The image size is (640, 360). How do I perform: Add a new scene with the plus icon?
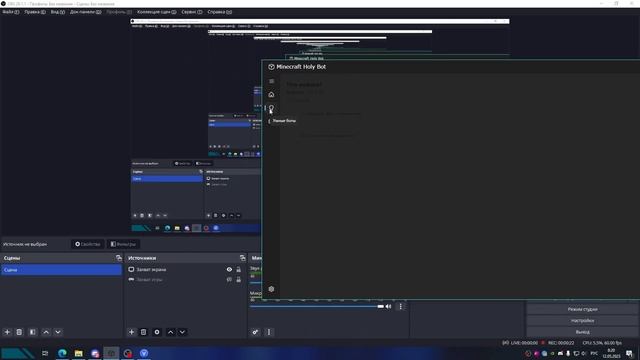click(7, 332)
